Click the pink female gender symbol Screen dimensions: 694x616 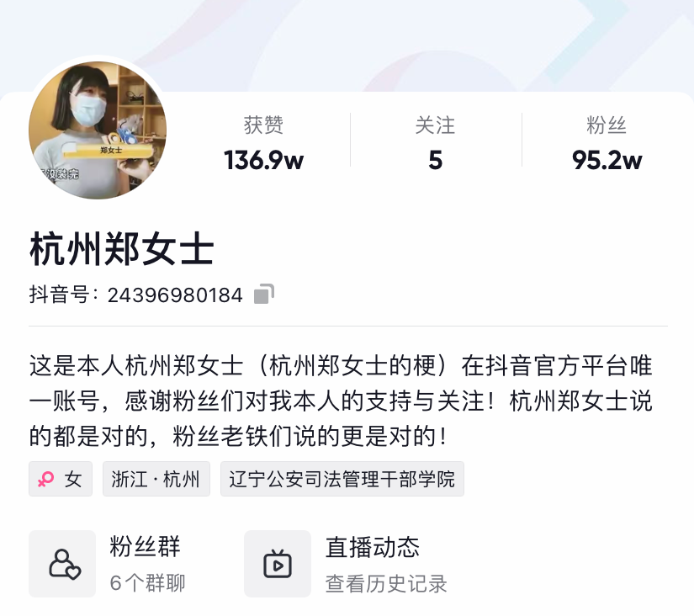[45, 479]
